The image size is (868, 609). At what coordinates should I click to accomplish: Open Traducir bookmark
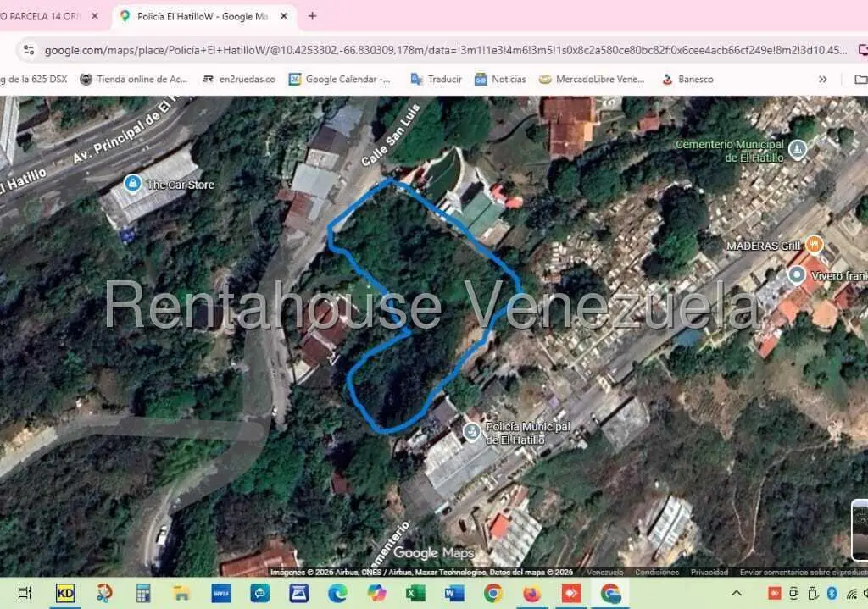tap(436, 79)
